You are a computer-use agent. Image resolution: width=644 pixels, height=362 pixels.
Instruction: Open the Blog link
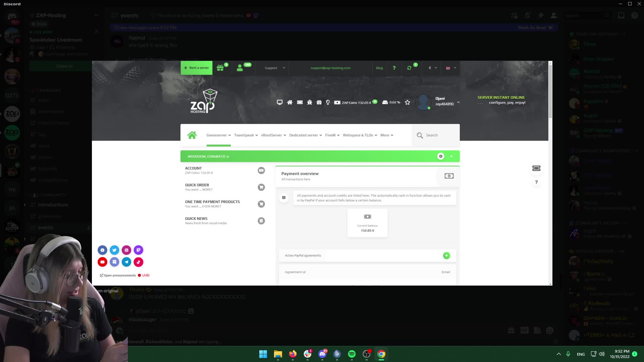click(x=379, y=68)
